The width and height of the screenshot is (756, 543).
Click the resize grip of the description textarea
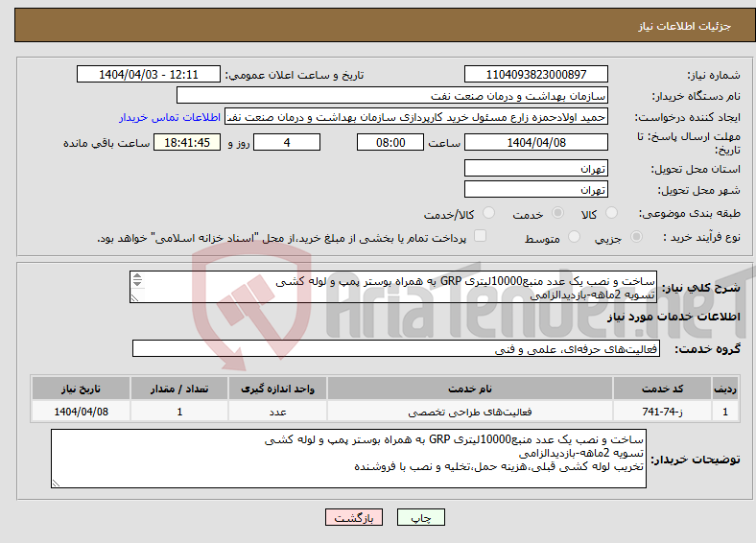point(134,298)
